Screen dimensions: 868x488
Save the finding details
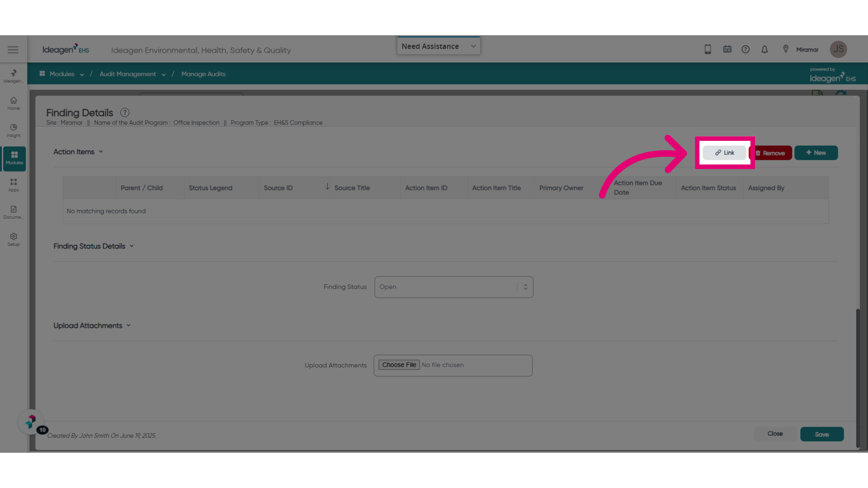[x=822, y=434]
